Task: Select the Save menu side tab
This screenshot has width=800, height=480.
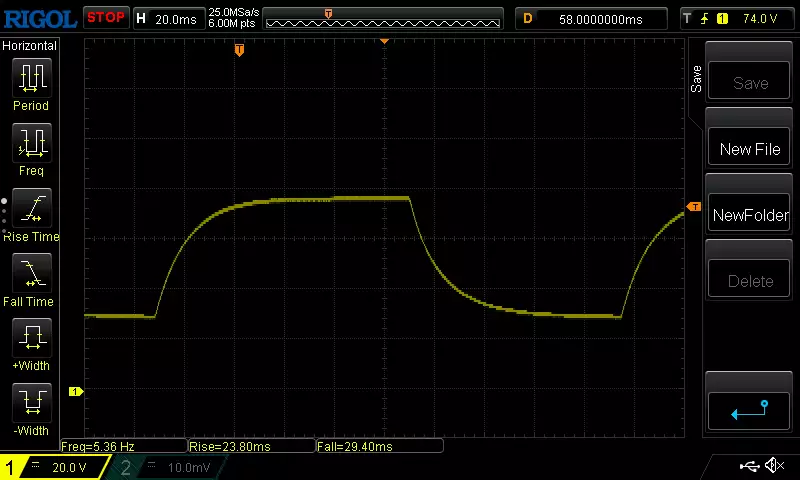Action: tap(696, 80)
